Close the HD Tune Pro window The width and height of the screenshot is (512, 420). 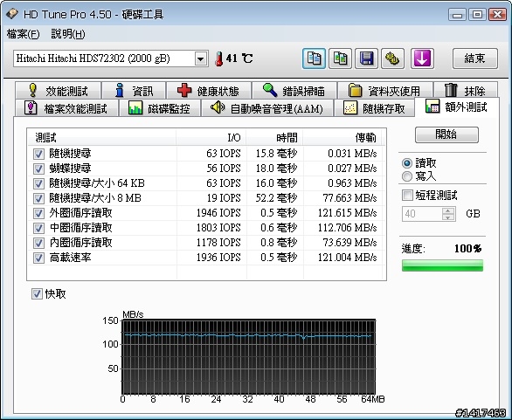498,14
